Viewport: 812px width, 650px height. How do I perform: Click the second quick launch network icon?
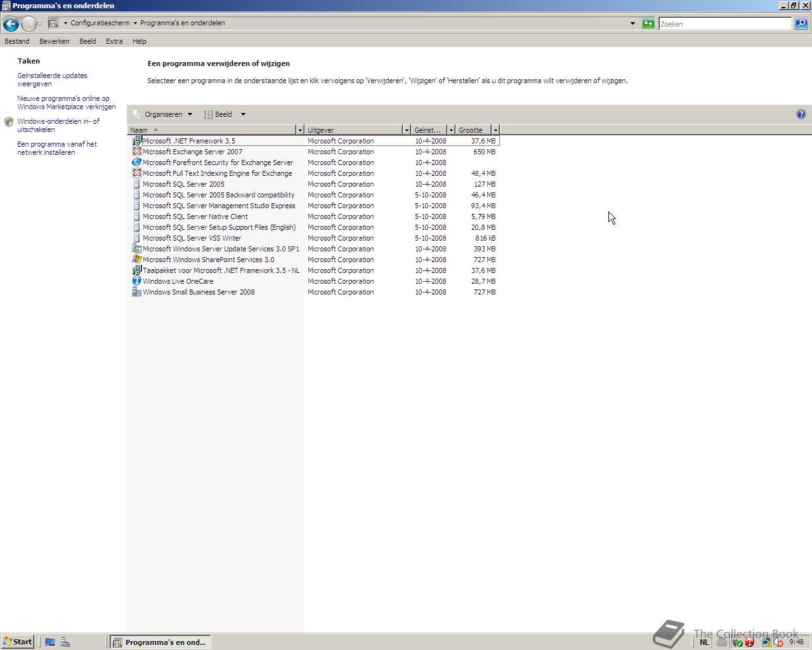click(x=65, y=642)
